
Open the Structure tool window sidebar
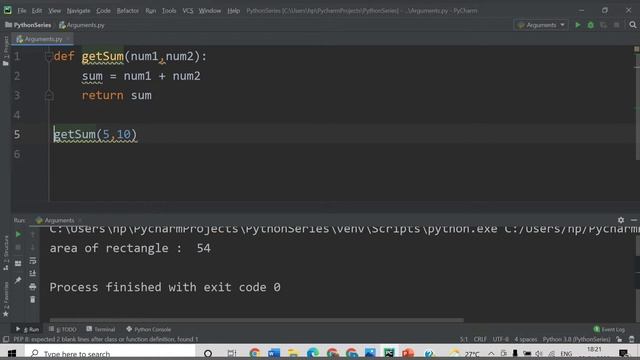point(6,252)
